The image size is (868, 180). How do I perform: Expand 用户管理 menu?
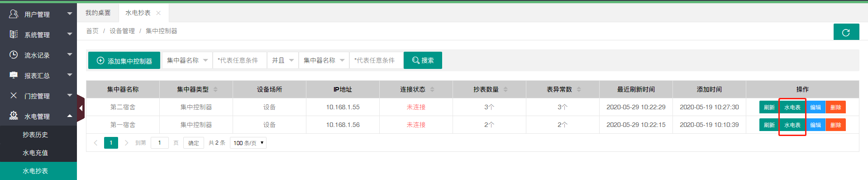click(70, 14)
